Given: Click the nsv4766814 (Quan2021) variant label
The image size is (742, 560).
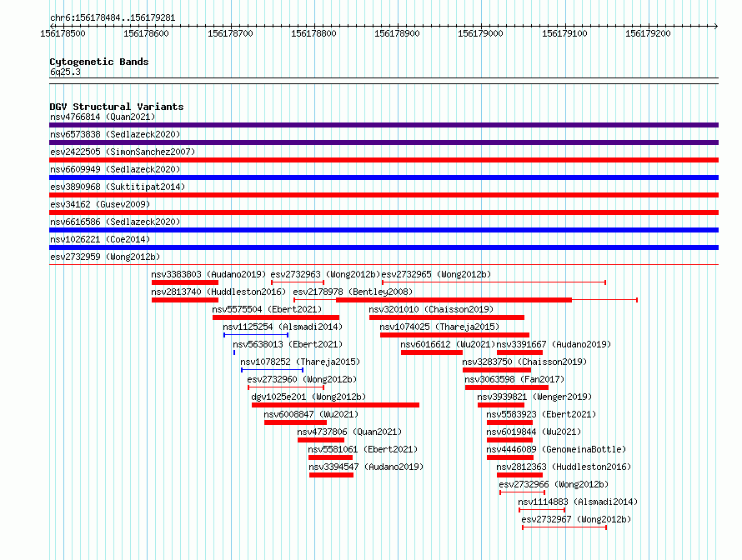Looking at the screenshot, I should tap(103, 117).
